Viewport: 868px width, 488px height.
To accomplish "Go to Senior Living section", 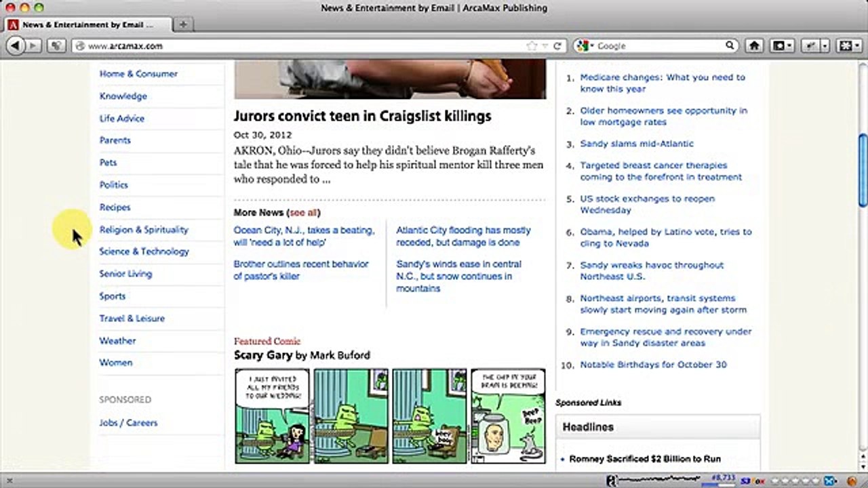I will pos(126,274).
